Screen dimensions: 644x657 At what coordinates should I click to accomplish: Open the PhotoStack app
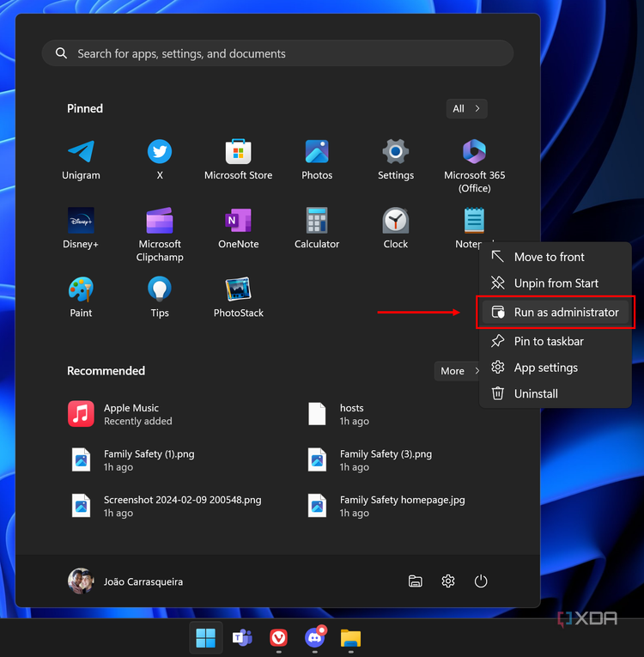tap(239, 296)
